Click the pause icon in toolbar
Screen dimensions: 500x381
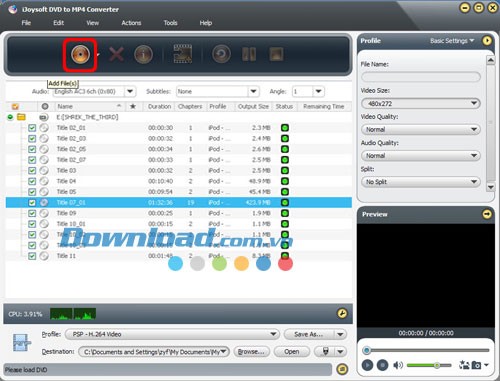(249, 54)
